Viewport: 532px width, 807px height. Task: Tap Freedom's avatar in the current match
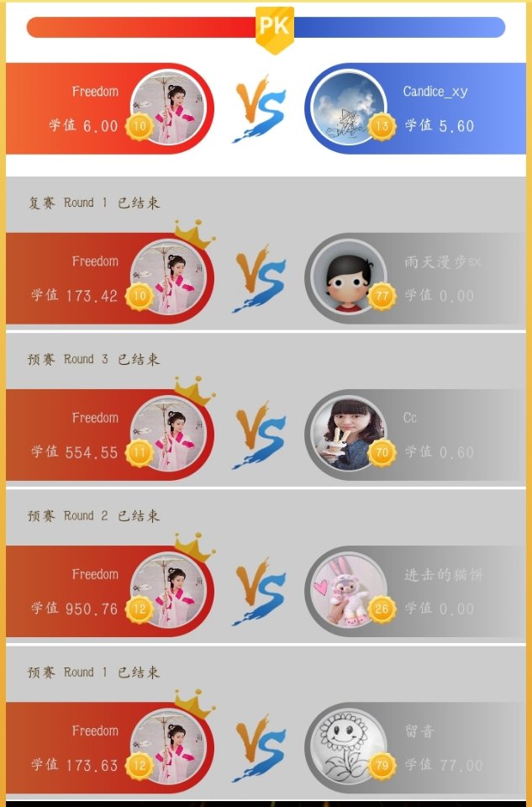[168, 108]
